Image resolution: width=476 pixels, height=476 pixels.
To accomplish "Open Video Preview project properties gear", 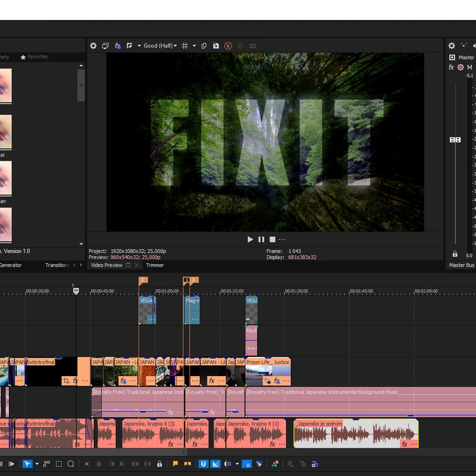I will [x=93, y=46].
